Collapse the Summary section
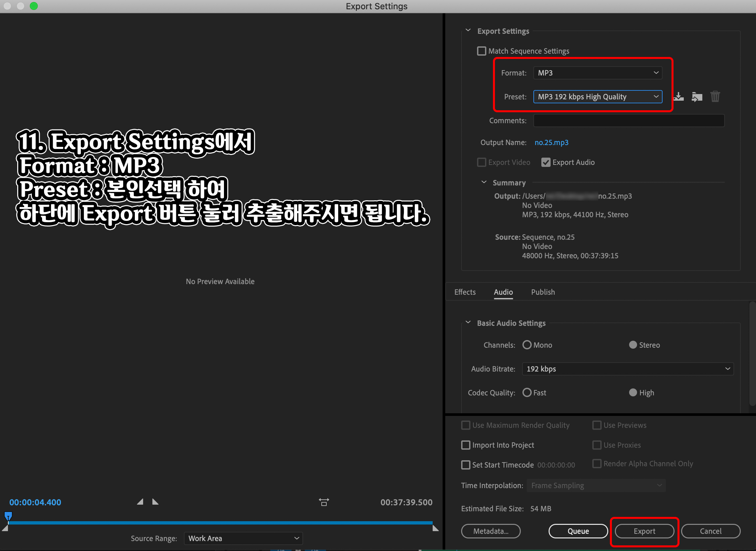756x551 pixels. click(484, 182)
